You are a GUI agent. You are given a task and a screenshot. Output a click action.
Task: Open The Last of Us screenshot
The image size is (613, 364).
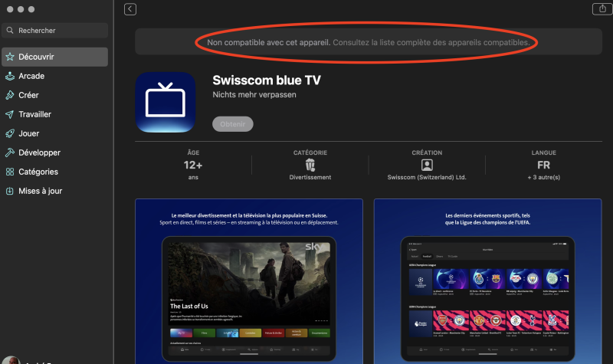(x=249, y=281)
